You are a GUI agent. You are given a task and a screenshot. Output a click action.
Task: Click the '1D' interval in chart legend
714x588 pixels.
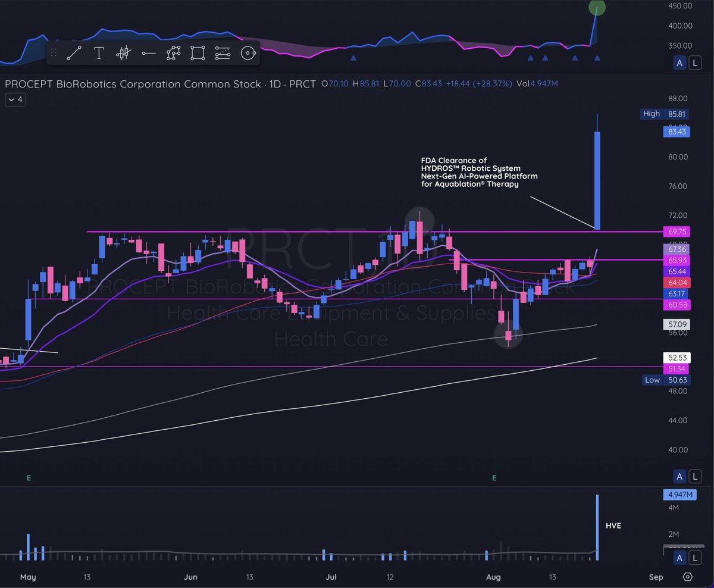[275, 84]
